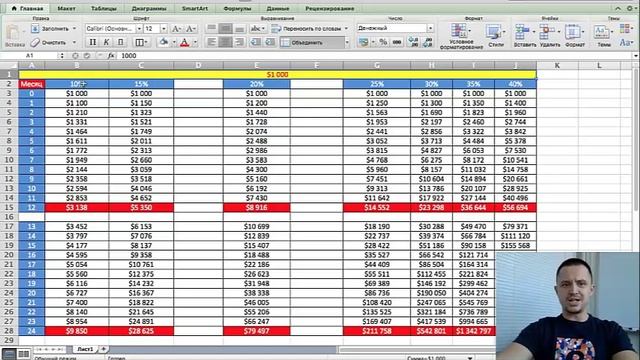Align text right
Viewport: 640px width, 360px height.
240,42
